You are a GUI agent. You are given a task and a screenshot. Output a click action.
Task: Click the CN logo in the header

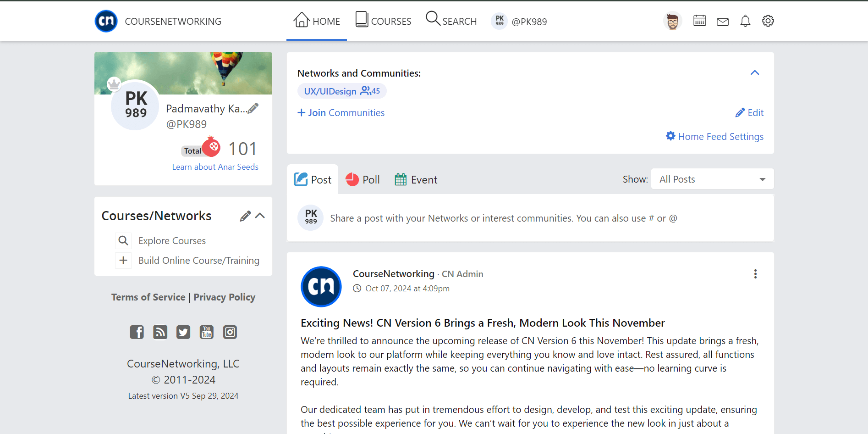106,21
